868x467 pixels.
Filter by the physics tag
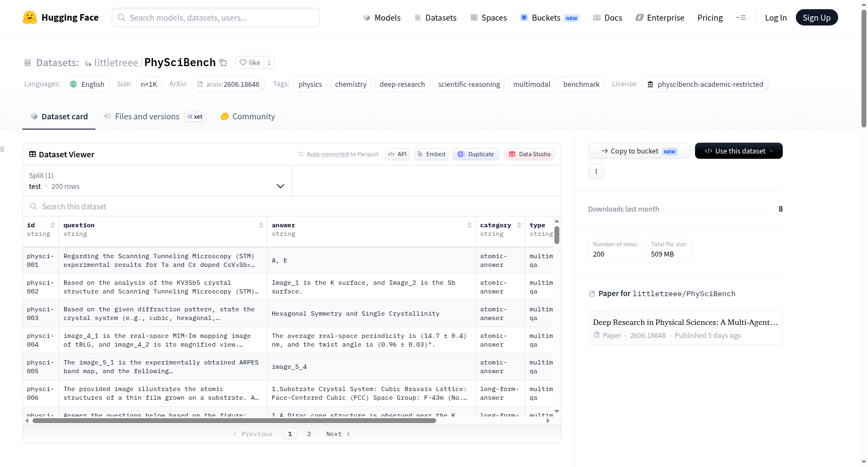(310, 84)
